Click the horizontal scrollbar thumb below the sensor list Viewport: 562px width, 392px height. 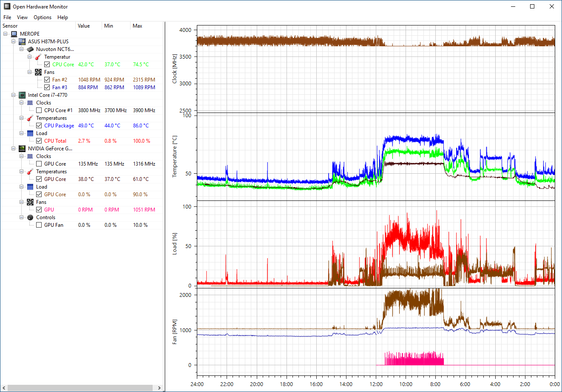80,388
